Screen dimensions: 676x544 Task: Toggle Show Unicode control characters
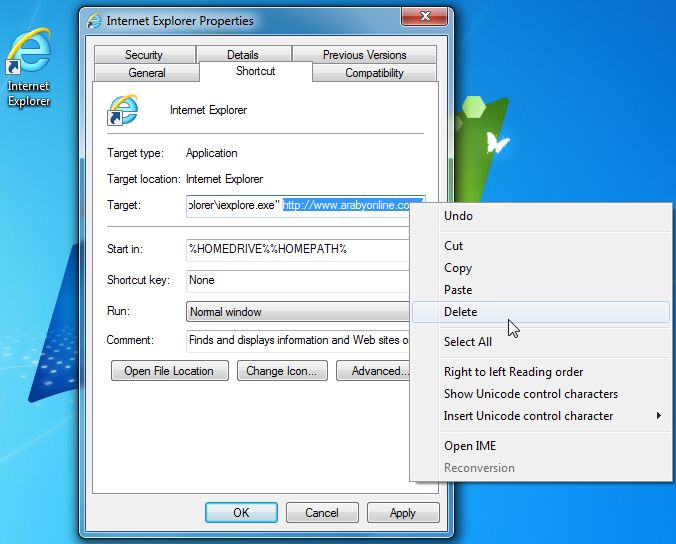[x=541, y=394]
